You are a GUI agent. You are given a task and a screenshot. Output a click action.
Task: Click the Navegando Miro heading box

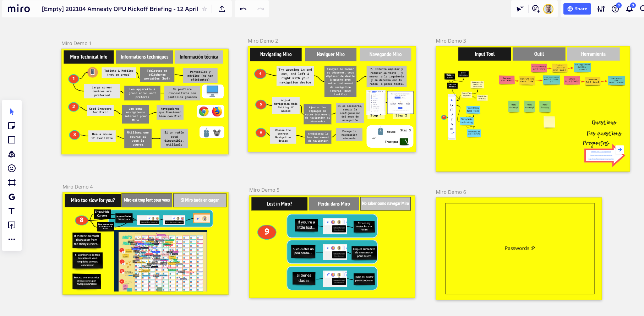(386, 54)
